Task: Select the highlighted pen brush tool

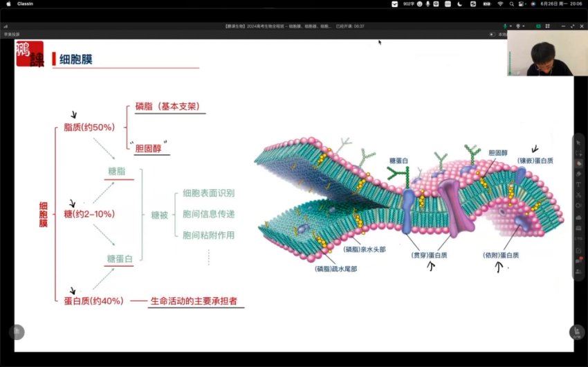Action: coord(578,163)
